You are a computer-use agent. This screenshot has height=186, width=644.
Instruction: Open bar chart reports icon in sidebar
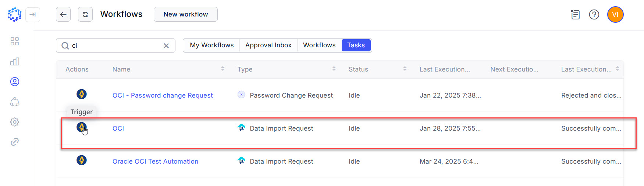pyautogui.click(x=15, y=61)
